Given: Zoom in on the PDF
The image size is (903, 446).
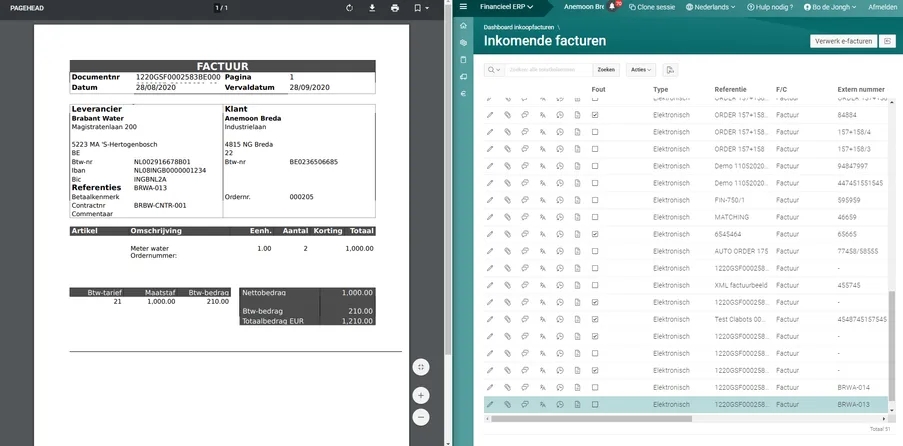Looking at the screenshot, I should (421, 395).
